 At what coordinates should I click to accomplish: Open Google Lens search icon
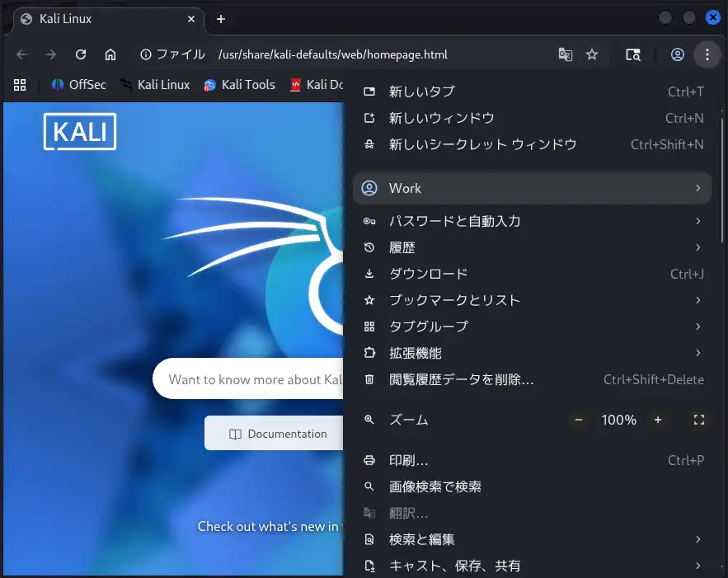(x=632, y=54)
